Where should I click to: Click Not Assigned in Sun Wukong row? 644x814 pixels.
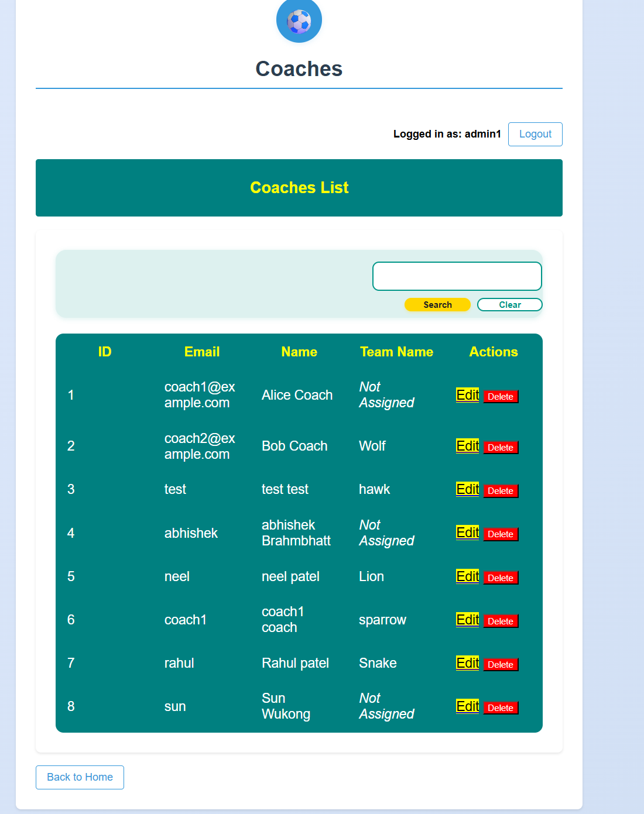pyautogui.click(x=386, y=706)
